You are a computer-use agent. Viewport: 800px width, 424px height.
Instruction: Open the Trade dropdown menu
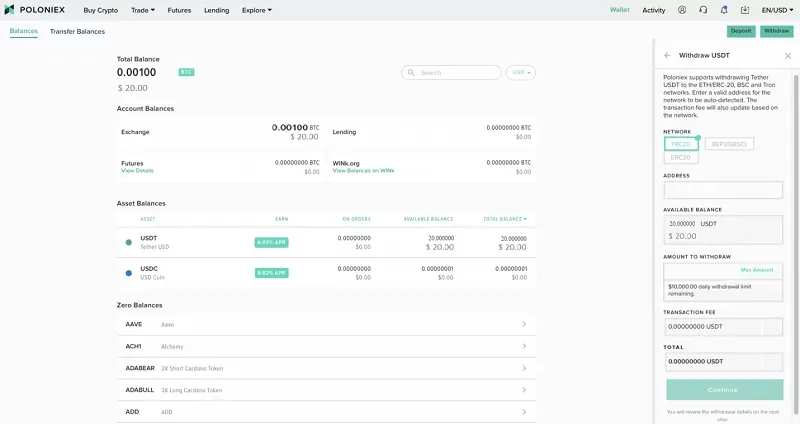point(143,10)
